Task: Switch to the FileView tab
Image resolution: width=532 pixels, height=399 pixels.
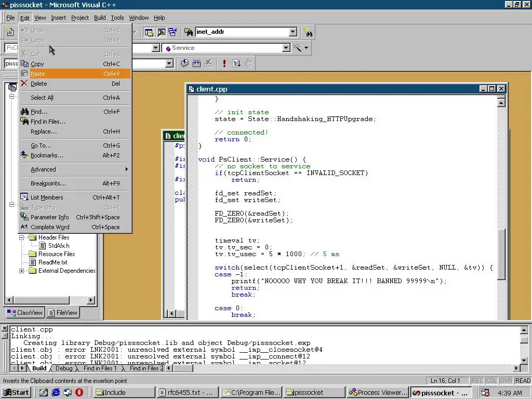Action: [63, 312]
